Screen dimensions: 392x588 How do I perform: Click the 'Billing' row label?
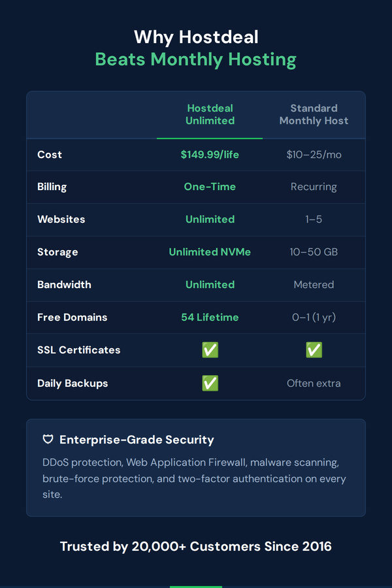tap(52, 187)
